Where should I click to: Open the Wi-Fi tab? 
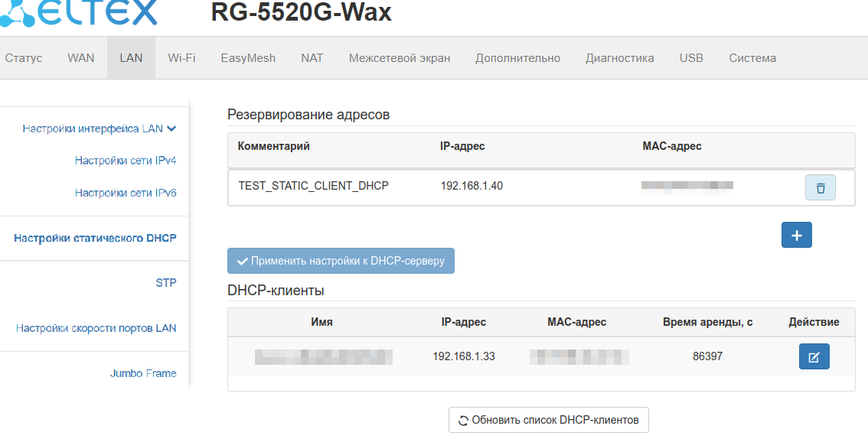(181, 58)
